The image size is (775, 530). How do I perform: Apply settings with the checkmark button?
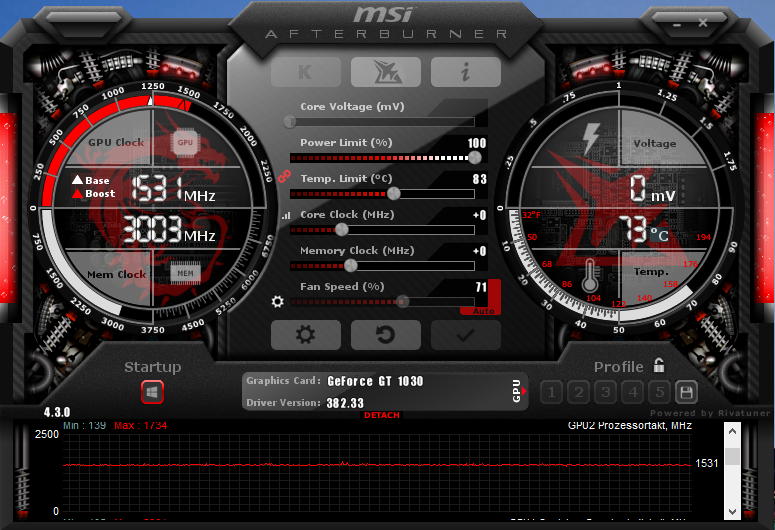point(466,335)
